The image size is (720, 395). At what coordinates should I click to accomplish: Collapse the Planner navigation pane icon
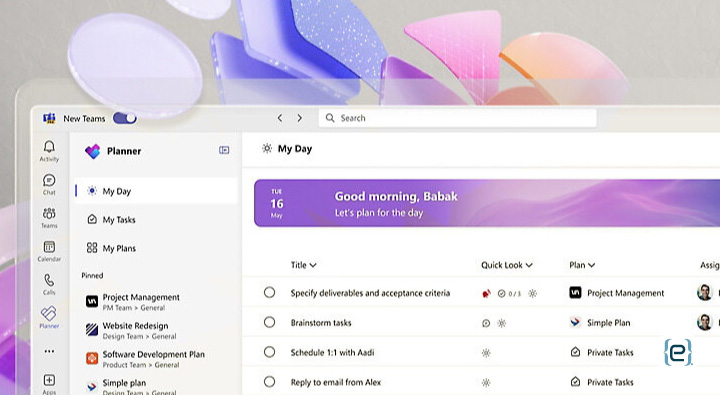tap(224, 150)
